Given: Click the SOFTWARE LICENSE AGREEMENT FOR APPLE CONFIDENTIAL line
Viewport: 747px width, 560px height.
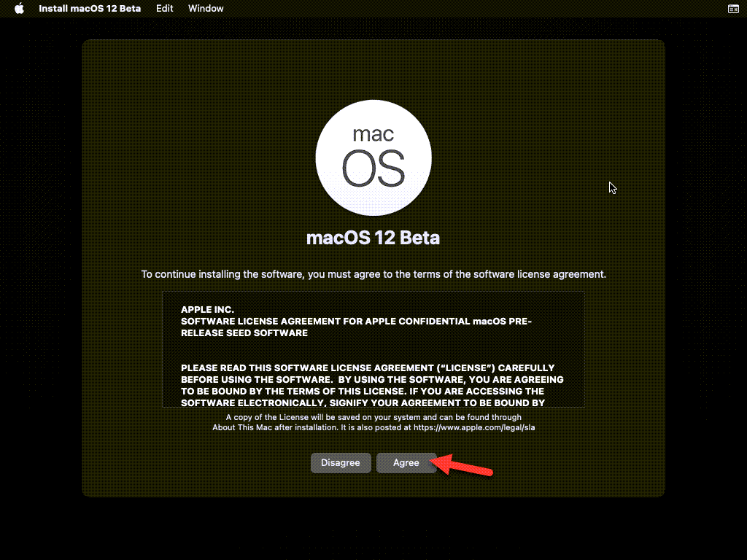Looking at the screenshot, I should click(x=356, y=322).
